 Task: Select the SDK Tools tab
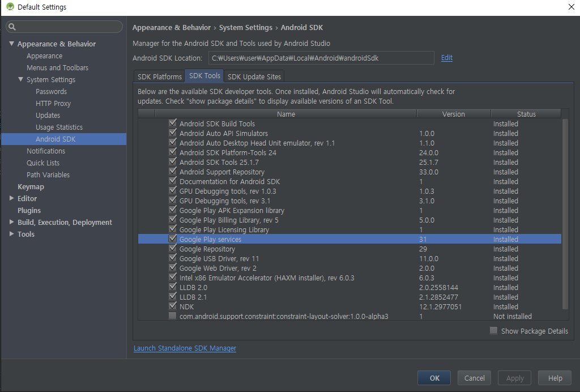[204, 75]
